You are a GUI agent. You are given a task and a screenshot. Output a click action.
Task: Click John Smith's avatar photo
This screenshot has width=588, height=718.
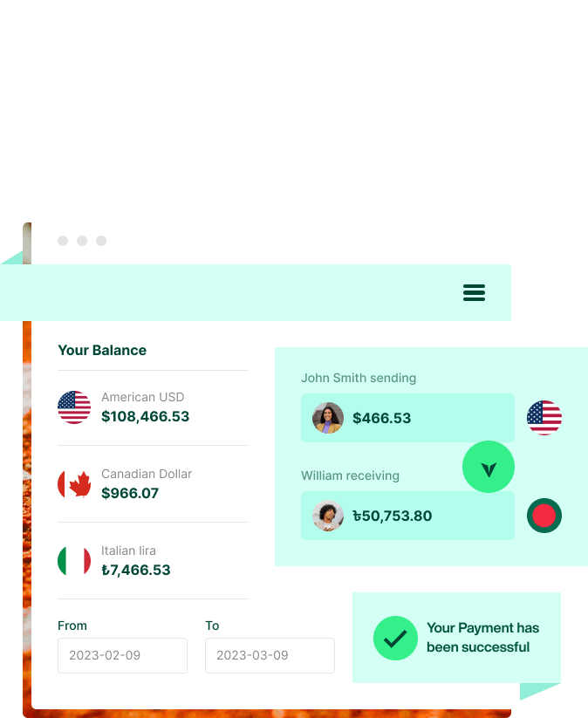[x=328, y=418]
